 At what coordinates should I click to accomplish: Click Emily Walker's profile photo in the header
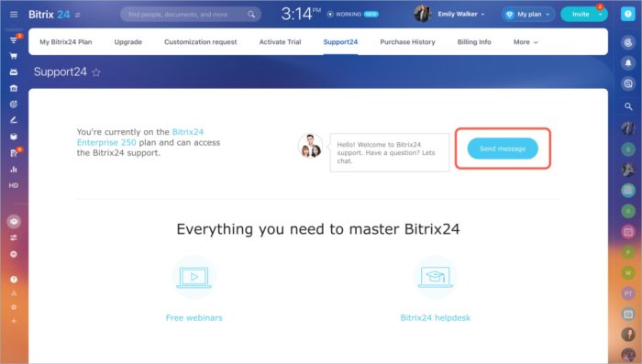422,14
